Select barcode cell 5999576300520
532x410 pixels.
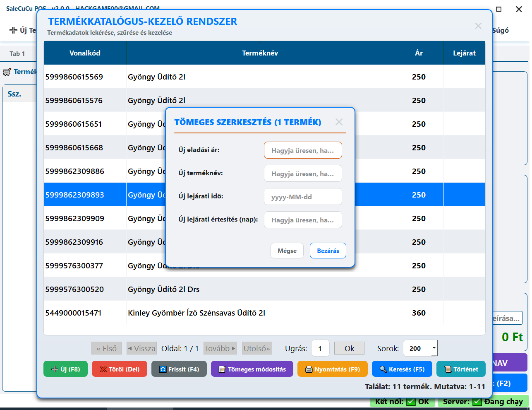(x=85, y=289)
